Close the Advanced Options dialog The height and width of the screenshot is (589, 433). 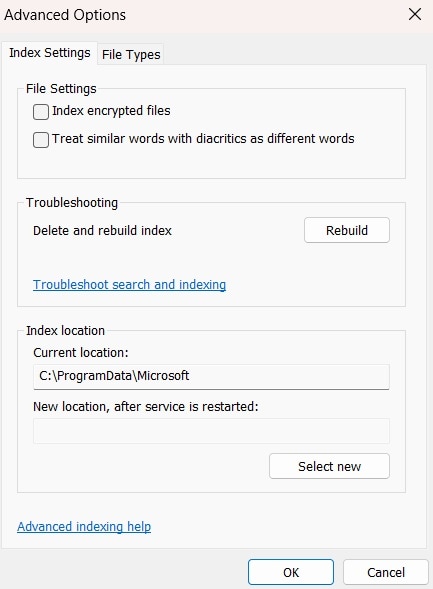pyautogui.click(x=415, y=15)
